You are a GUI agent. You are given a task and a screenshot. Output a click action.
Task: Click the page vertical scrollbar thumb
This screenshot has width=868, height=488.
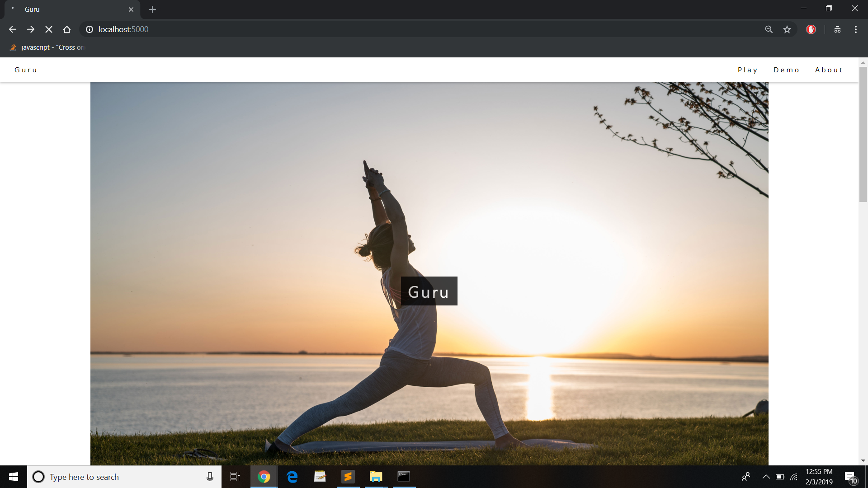click(863, 135)
